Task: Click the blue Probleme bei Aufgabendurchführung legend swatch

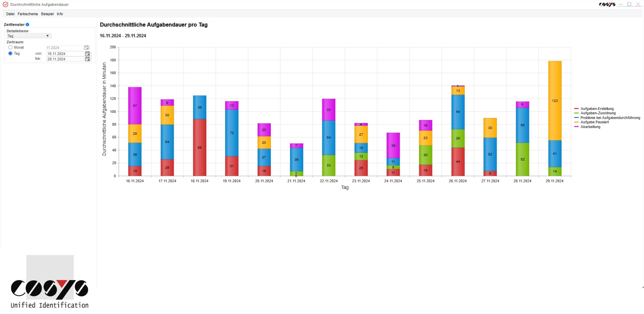Action: point(576,118)
